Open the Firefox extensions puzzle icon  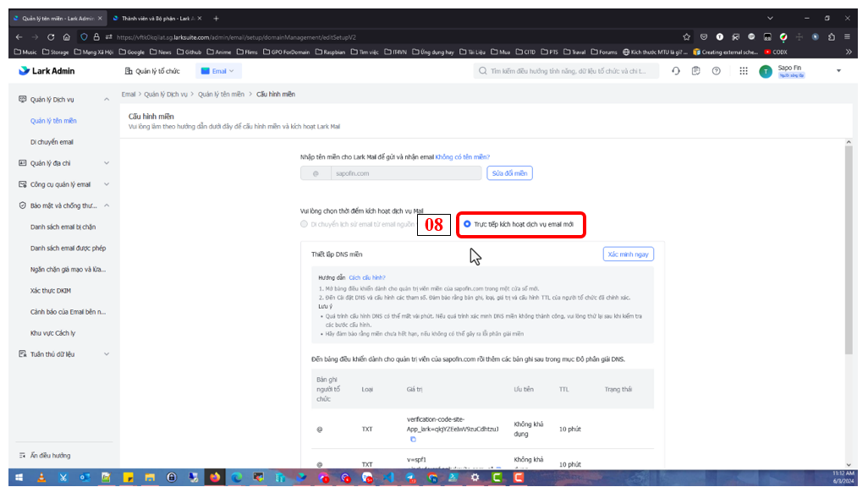click(832, 37)
